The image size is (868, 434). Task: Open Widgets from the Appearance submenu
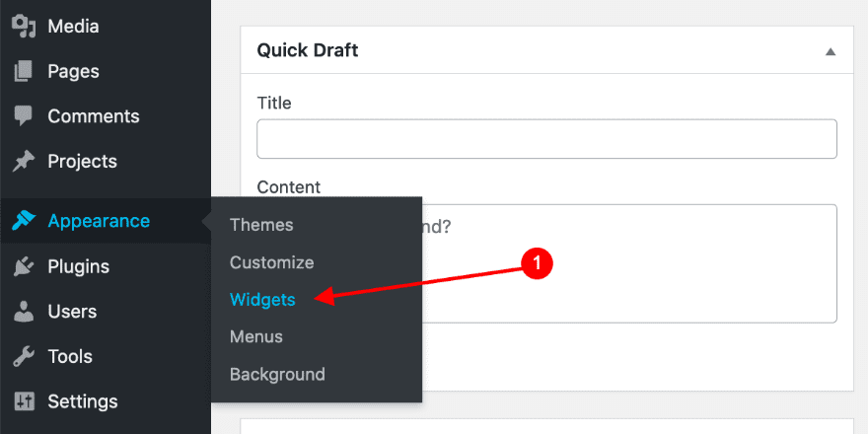(262, 300)
